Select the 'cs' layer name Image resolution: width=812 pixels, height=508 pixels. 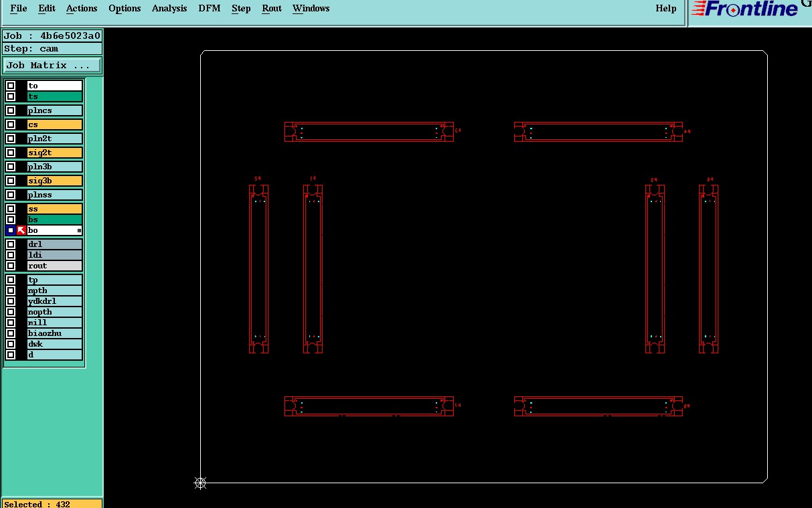(55, 124)
